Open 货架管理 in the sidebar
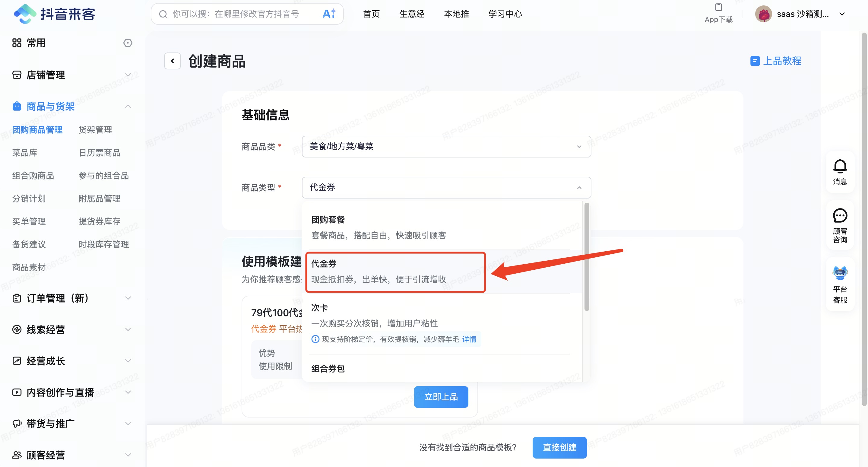 (x=95, y=130)
